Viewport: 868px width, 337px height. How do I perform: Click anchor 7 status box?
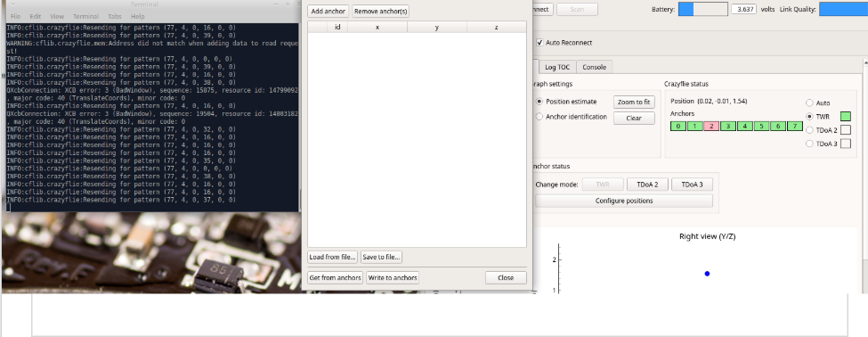[795, 127]
